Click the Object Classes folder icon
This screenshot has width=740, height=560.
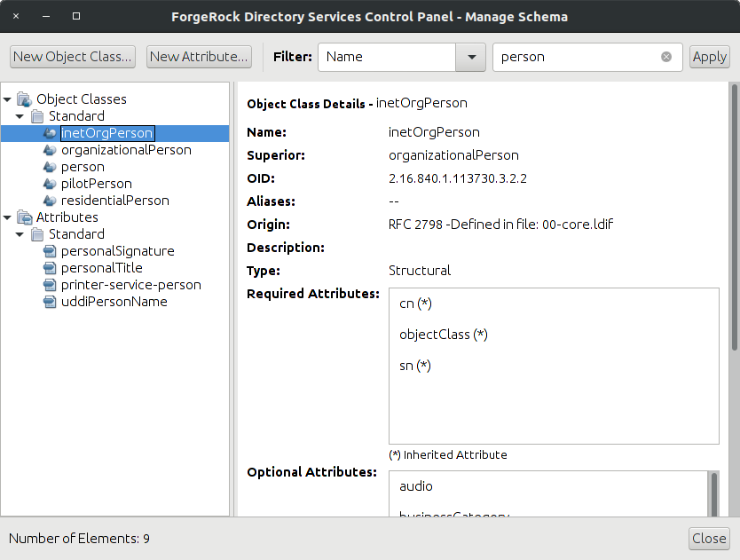(x=25, y=99)
